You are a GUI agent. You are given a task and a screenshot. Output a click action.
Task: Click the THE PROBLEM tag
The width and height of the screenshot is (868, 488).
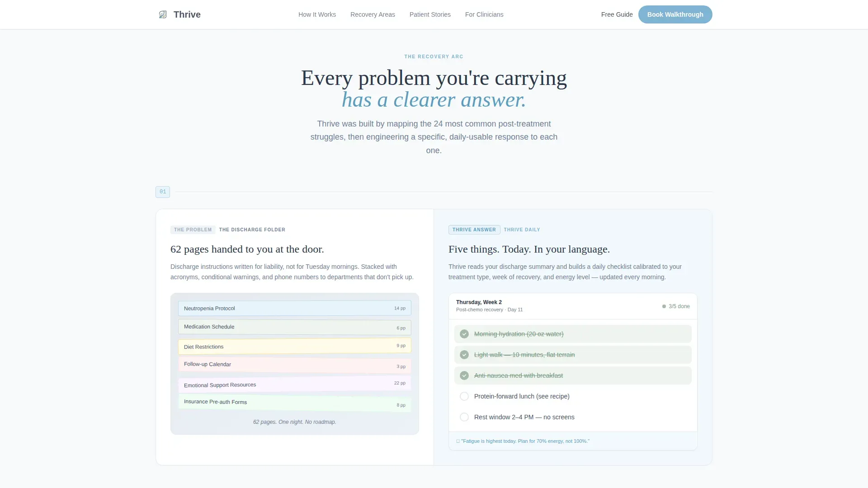coord(193,230)
